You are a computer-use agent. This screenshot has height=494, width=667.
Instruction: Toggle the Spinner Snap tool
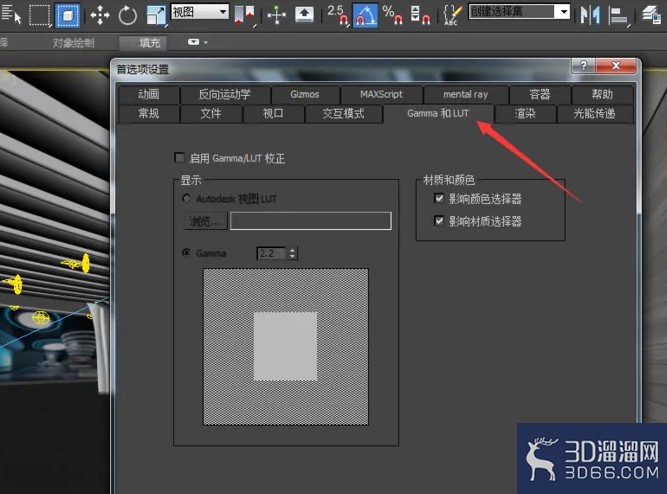(x=420, y=14)
